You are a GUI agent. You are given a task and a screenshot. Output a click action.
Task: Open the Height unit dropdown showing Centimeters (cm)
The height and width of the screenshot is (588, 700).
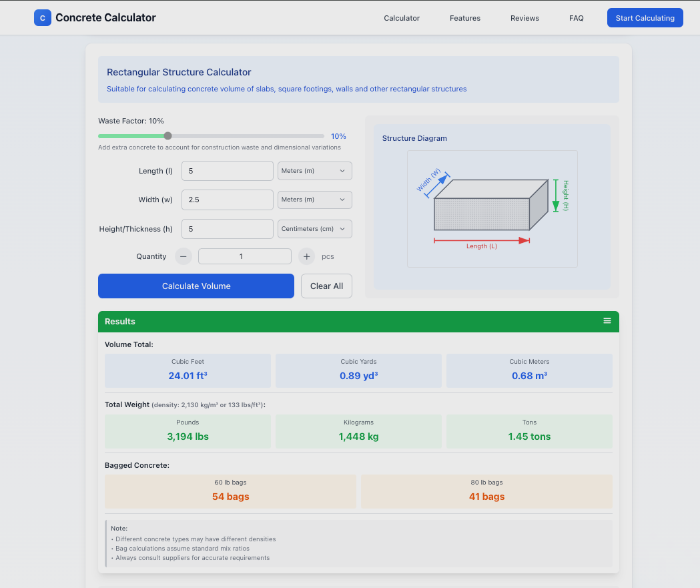pos(314,228)
